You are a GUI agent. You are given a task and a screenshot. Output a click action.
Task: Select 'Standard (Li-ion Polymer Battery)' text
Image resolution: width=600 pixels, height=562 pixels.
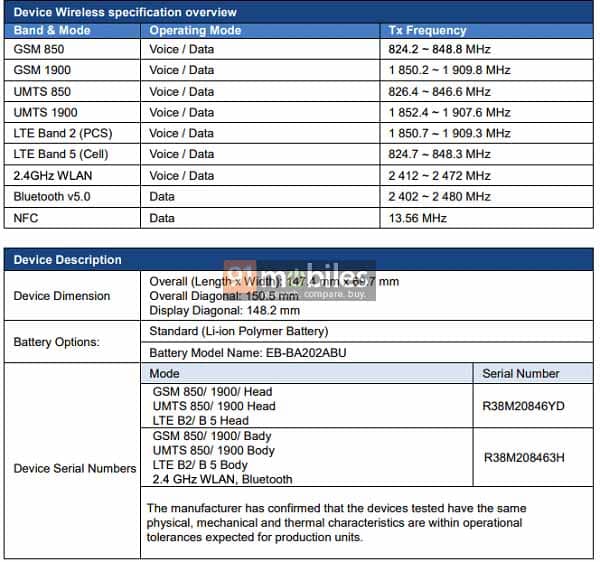click(x=239, y=331)
